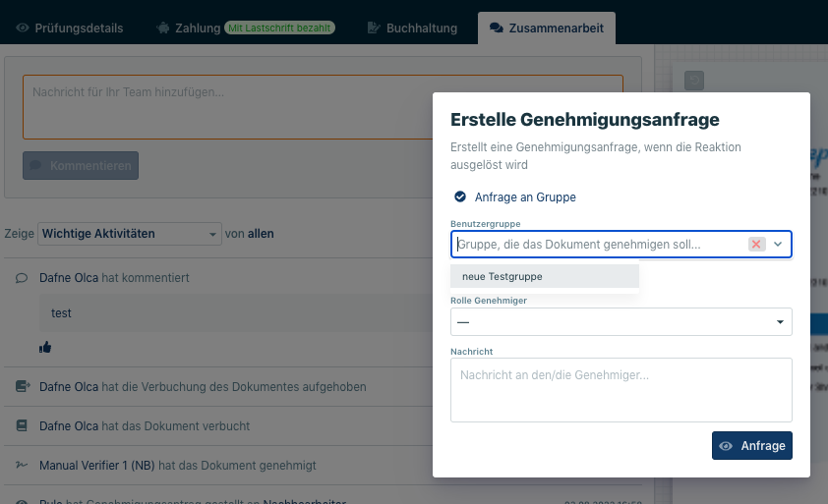Open the Rolle Genehmiger dropdown
828x504 pixels.
[621, 321]
